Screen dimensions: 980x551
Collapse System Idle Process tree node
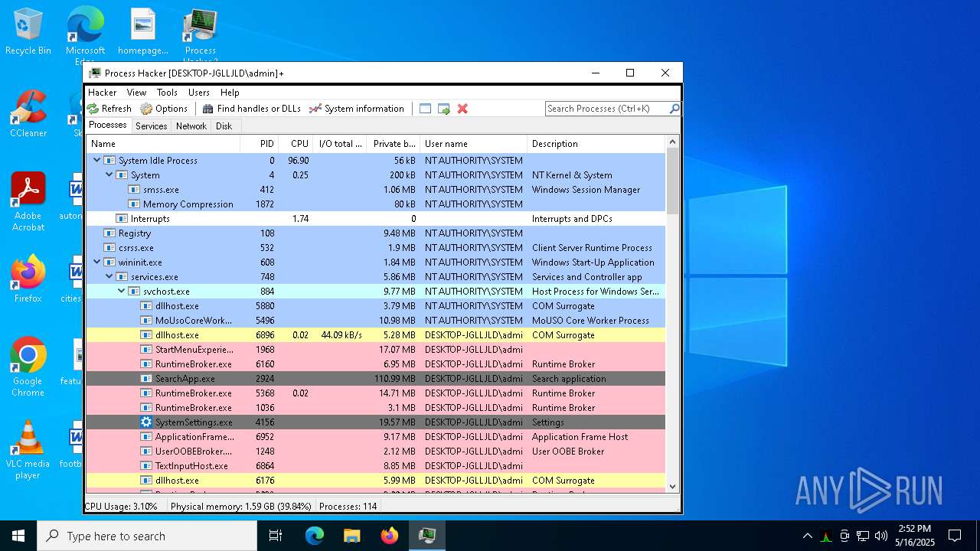pos(96,161)
